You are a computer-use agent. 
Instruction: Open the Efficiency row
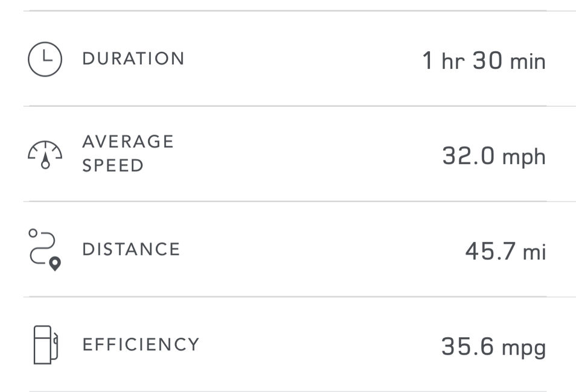[285, 344]
